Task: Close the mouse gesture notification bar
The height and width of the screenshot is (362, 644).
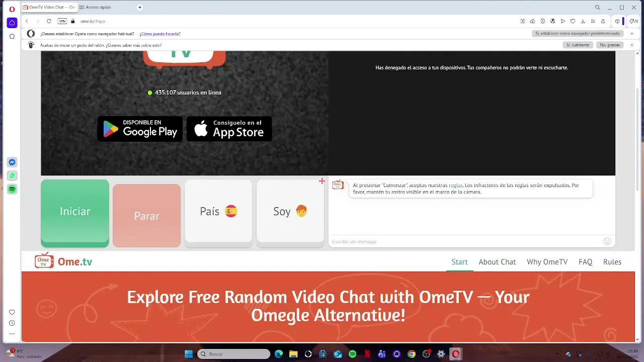Action: point(632,45)
